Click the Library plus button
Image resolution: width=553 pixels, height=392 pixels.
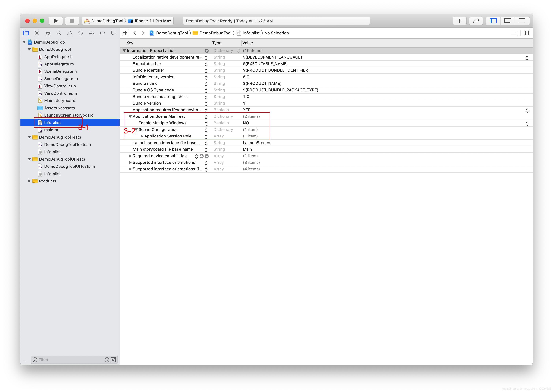(459, 21)
